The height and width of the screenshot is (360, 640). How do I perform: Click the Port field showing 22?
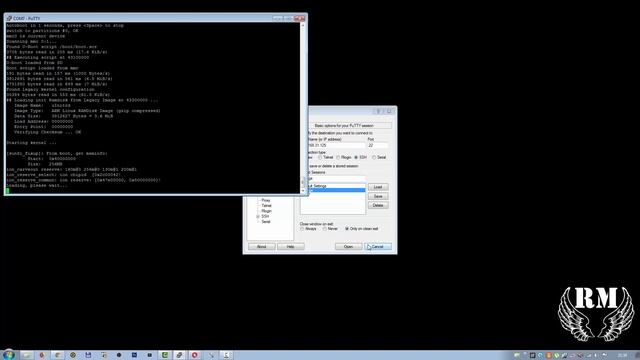pos(378,145)
